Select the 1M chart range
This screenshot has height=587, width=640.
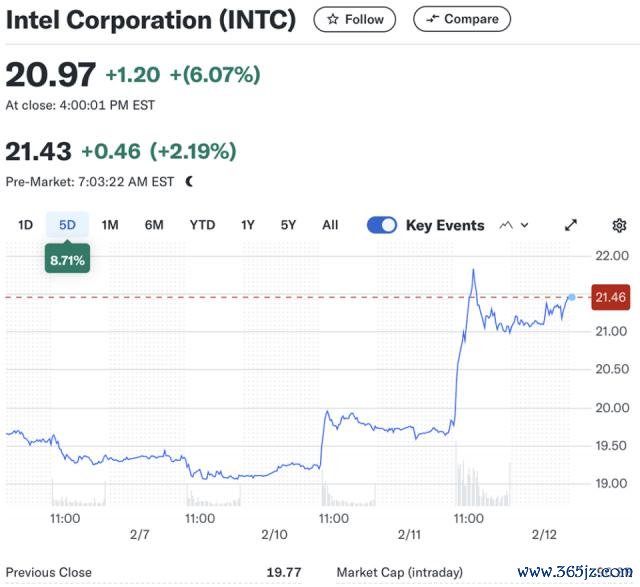pos(110,225)
